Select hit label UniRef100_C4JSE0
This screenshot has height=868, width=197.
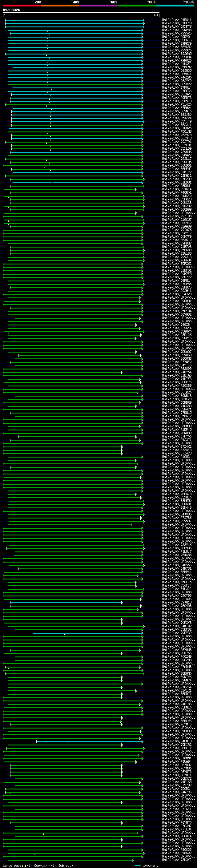click(x=177, y=196)
